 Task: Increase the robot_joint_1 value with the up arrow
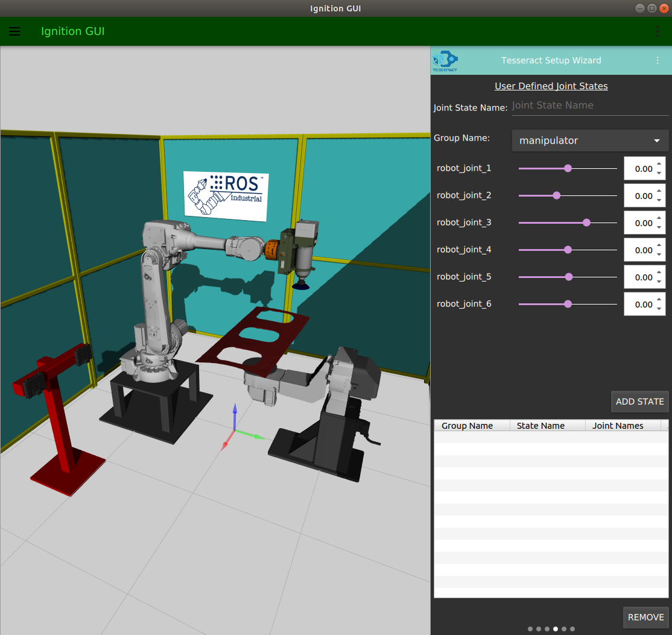pos(659,164)
